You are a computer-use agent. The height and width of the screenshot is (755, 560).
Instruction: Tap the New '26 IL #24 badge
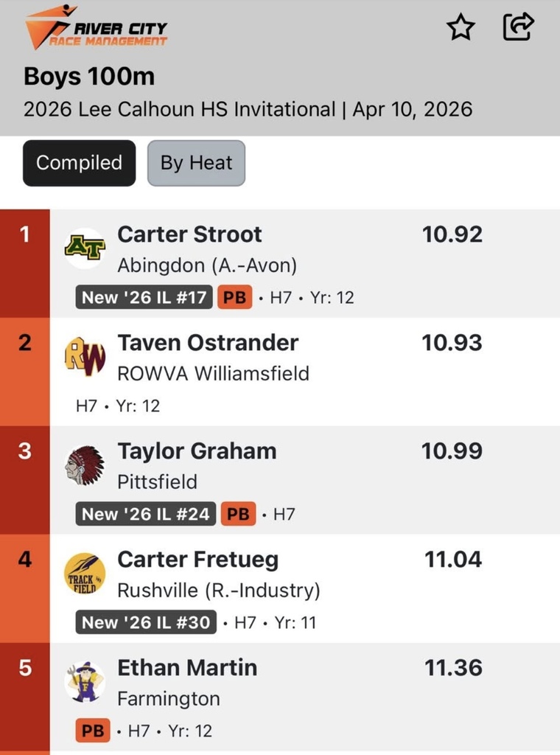145,514
